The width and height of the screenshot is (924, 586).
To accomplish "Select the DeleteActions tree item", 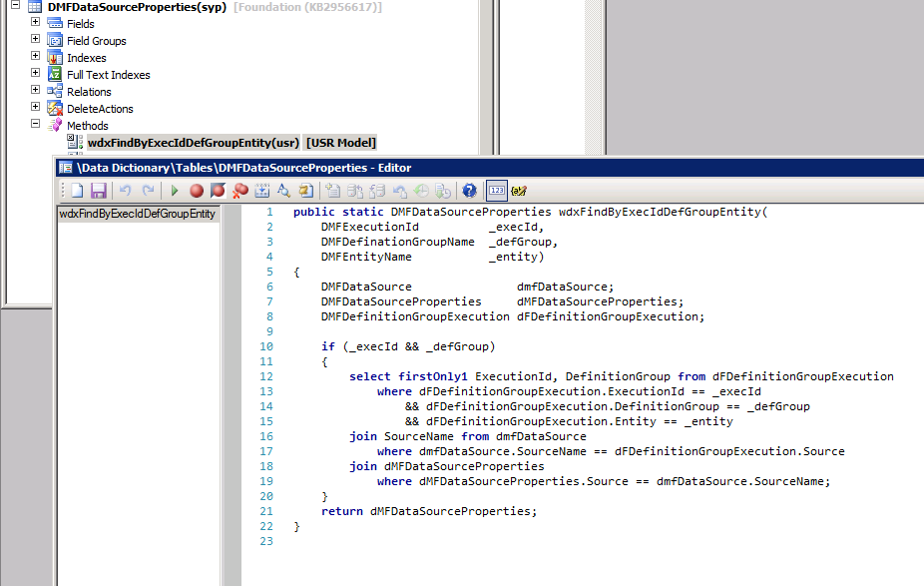I will (x=100, y=109).
